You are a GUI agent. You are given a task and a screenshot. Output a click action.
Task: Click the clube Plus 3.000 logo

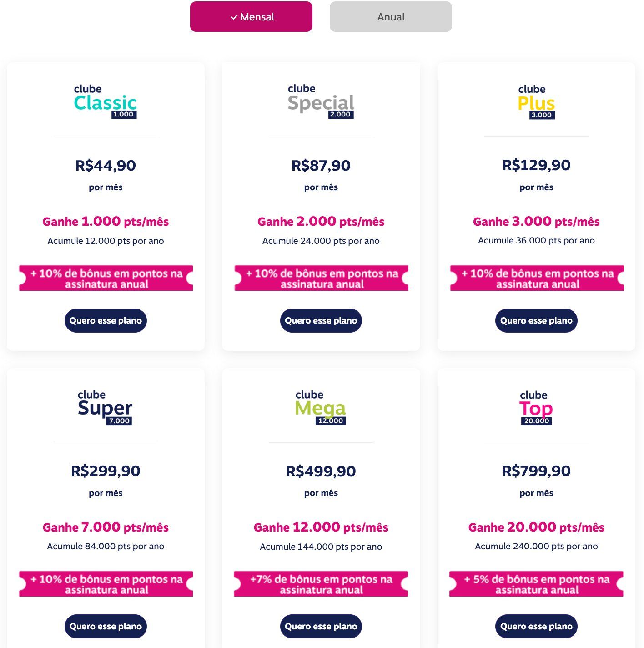pos(536,101)
